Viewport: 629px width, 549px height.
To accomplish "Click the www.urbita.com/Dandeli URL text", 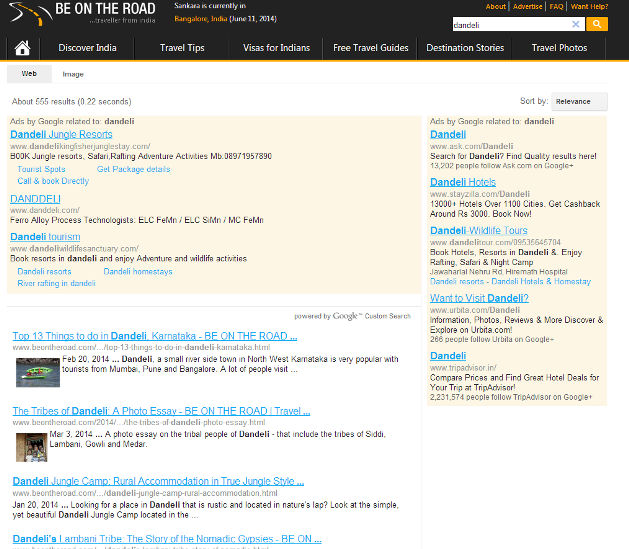I will point(475,310).
